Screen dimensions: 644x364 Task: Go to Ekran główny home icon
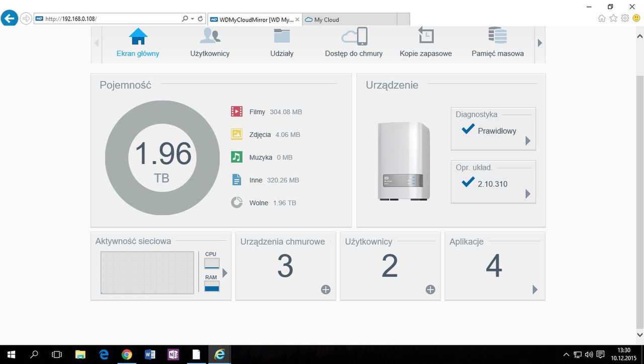[138, 36]
